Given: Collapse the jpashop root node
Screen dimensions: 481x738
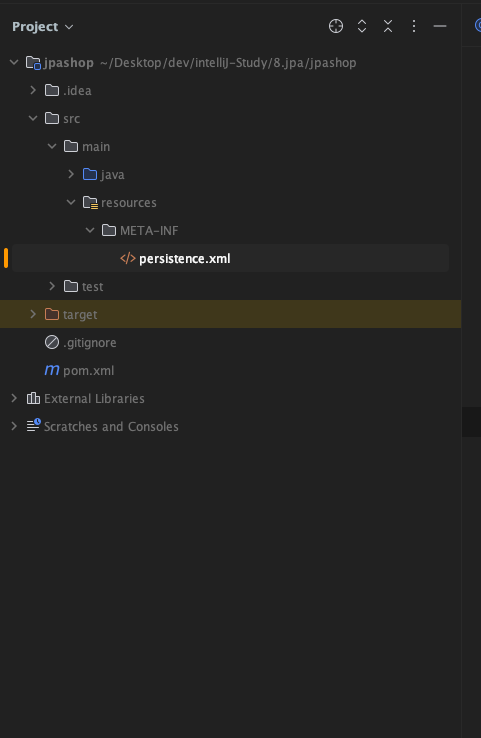Looking at the screenshot, I should tap(14, 62).
